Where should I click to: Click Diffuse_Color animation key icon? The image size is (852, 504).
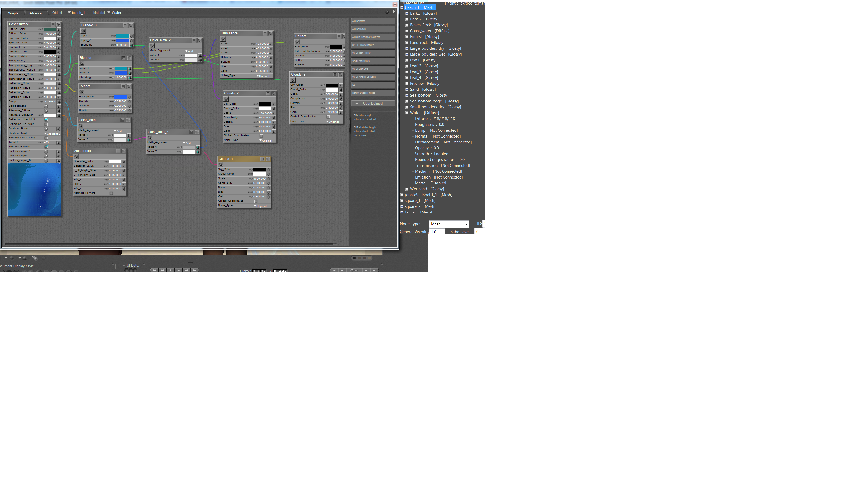click(40, 29)
